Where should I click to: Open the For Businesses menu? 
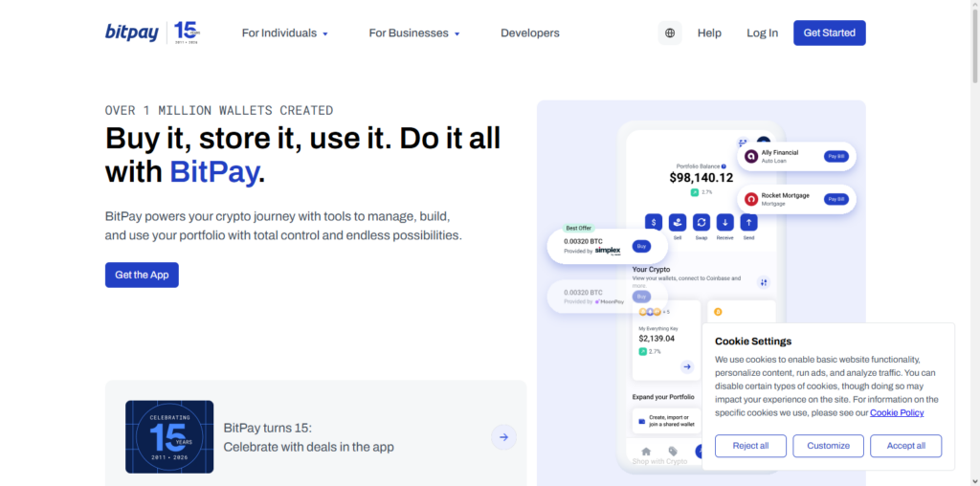(x=414, y=33)
